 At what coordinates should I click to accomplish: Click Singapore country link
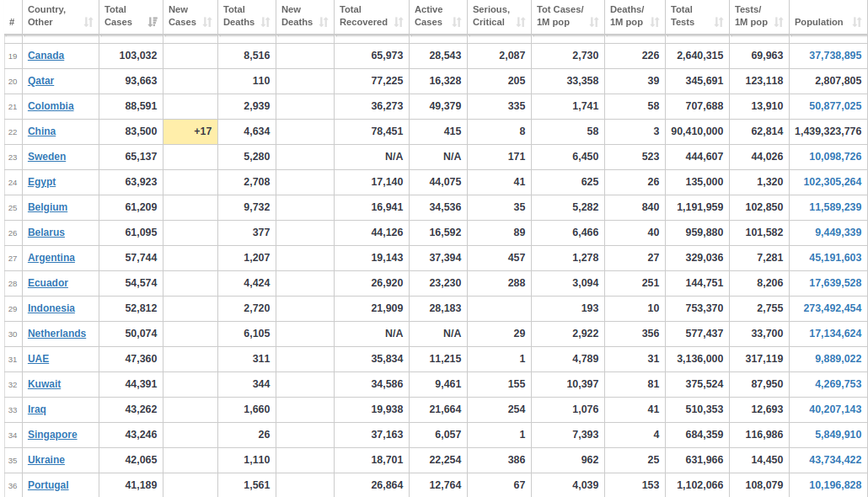pos(52,435)
